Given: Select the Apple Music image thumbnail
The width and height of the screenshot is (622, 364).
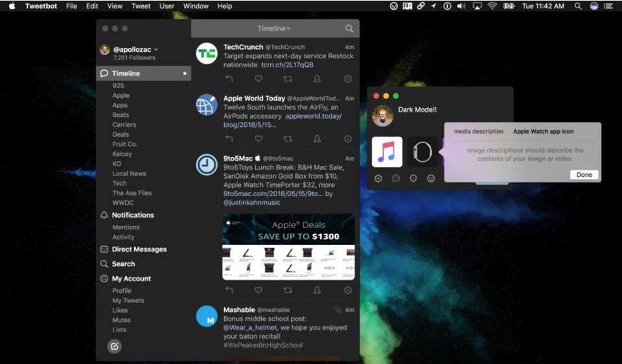Looking at the screenshot, I should 387,152.
